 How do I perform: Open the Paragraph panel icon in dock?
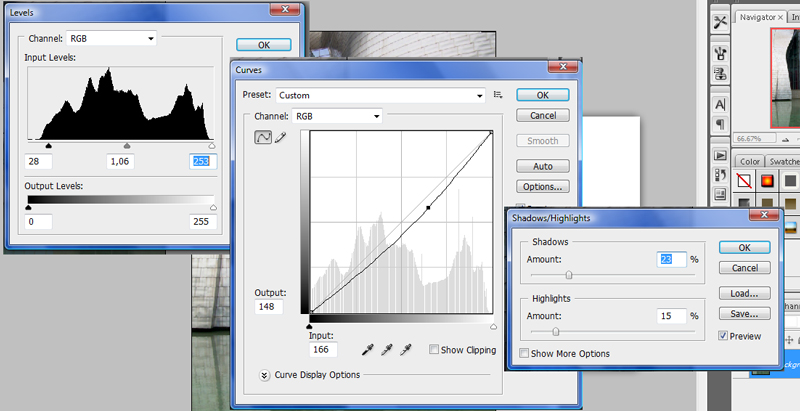pos(720,124)
